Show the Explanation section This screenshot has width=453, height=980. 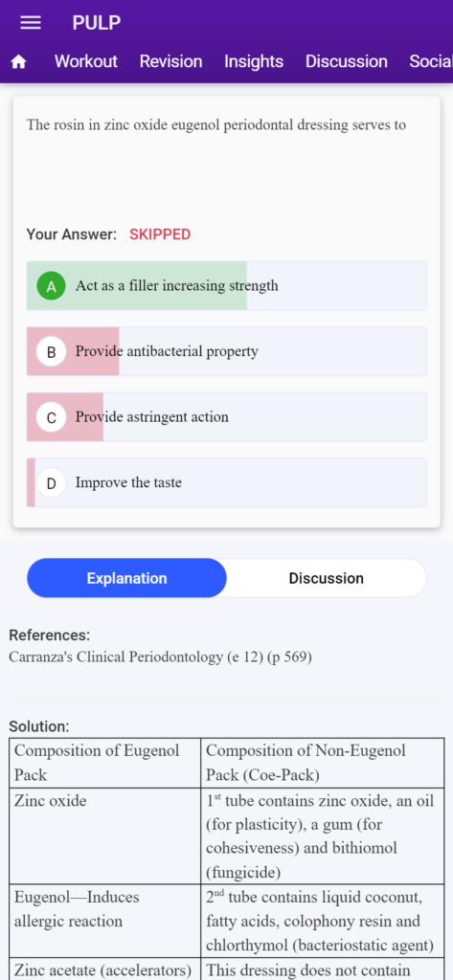(127, 578)
